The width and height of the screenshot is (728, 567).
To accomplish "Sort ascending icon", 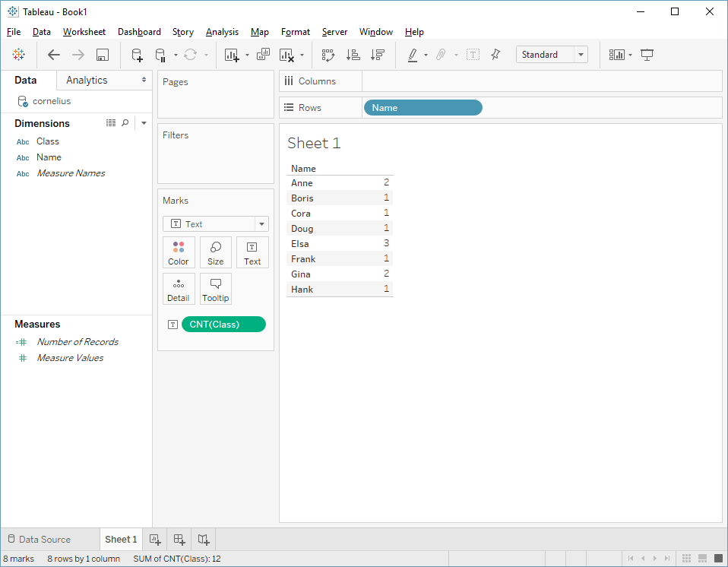I will 353,55.
